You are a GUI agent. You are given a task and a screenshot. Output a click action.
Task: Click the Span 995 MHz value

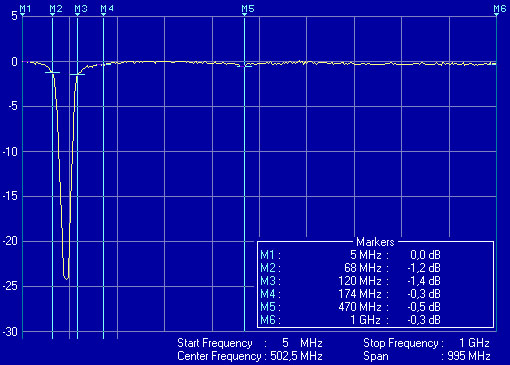(x=468, y=356)
